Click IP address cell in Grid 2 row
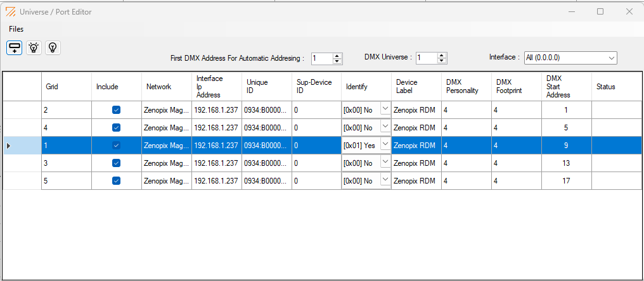The image size is (644, 281). pyautogui.click(x=217, y=110)
